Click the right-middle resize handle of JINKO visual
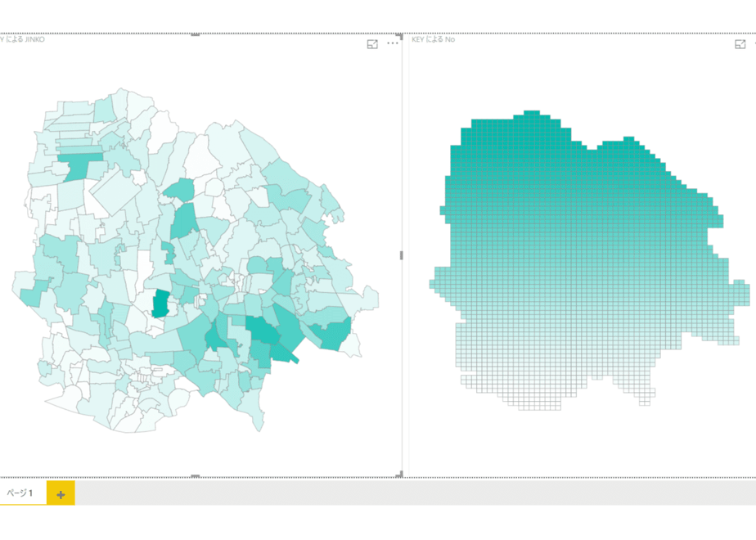The image size is (756, 540). pos(401,255)
